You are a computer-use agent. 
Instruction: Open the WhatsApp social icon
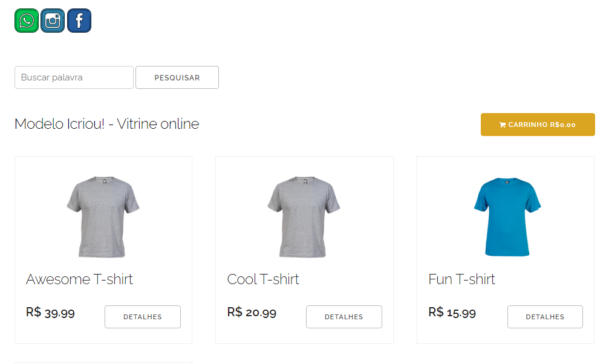pyautogui.click(x=27, y=21)
